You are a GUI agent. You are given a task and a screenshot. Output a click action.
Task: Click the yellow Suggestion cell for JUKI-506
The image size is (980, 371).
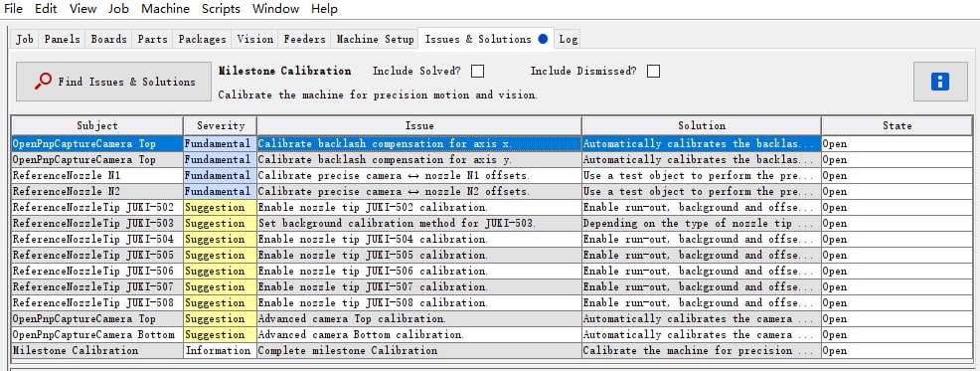[220, 271]
